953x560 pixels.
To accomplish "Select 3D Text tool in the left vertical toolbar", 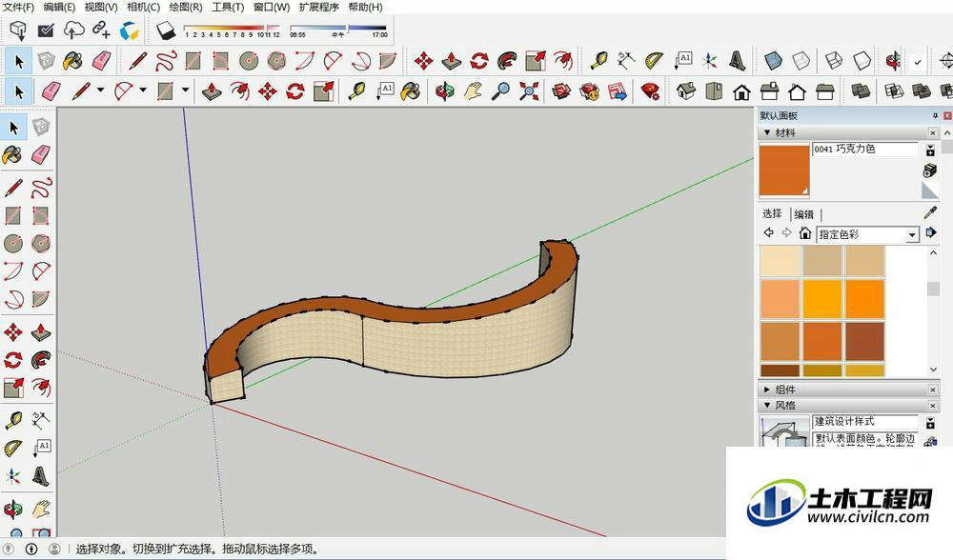I will coord(41,476).
